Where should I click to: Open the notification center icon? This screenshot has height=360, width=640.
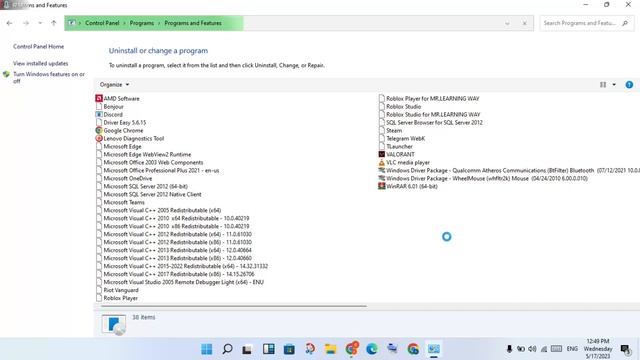coord(625,349)
